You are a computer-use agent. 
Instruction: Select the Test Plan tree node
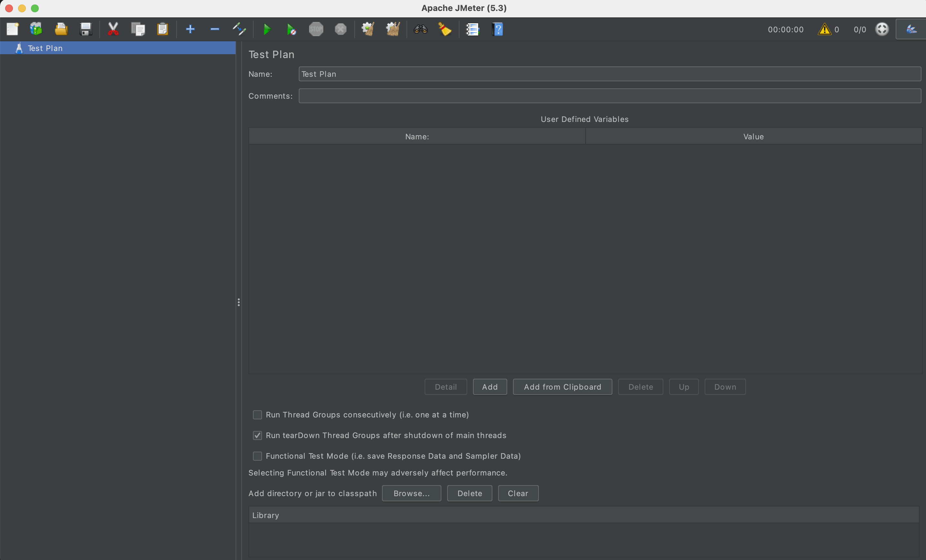pyautogui.click(x=45, y=48)
